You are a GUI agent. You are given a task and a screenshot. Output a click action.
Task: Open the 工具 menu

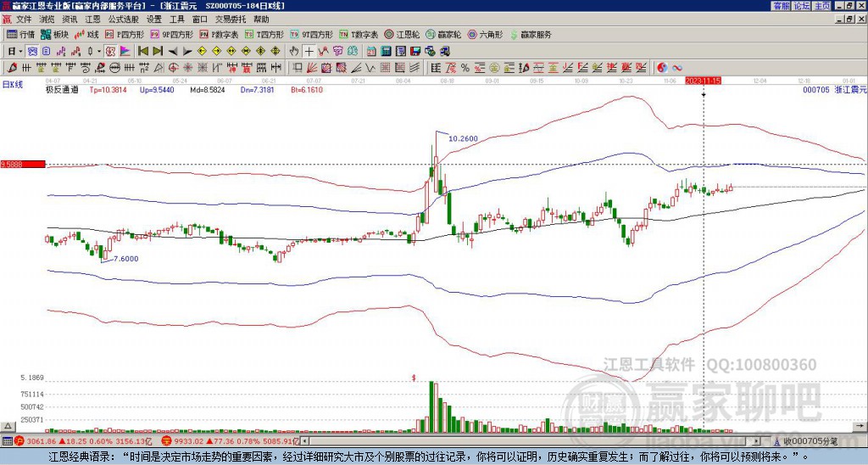tap(177, 20)
